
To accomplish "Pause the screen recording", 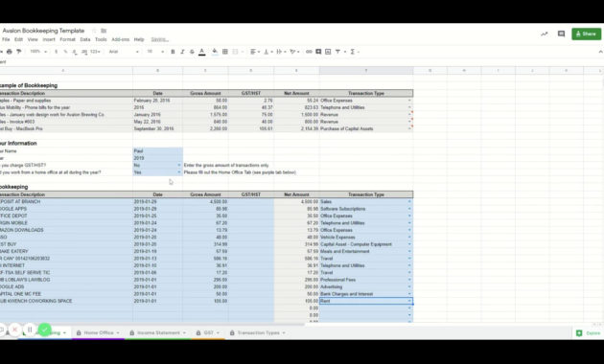I will click(x=30, y=330).
